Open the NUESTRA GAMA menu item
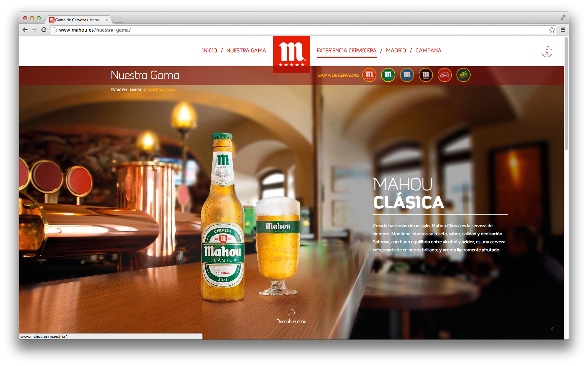 [246, 50]
